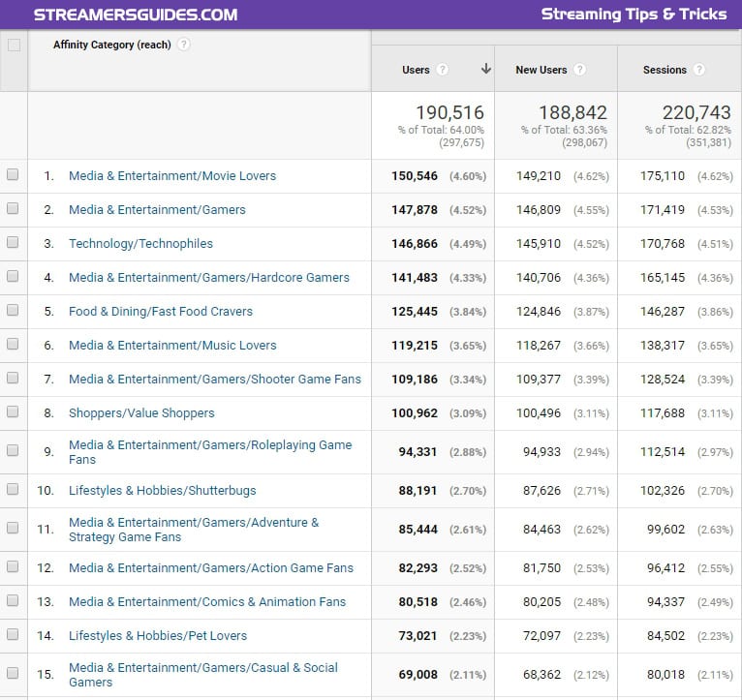The image size is (742, 700).
Task: Open Comics & Animation Fans link
Action: click(207, 601)
